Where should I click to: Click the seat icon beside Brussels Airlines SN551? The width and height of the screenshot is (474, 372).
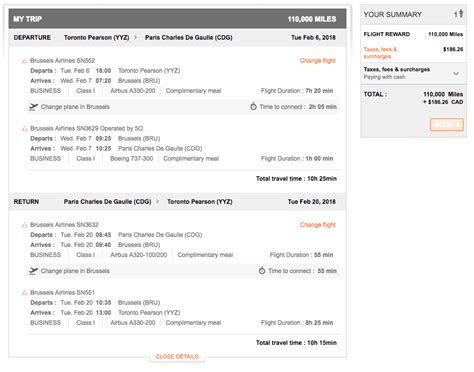[x=24, y=293]
